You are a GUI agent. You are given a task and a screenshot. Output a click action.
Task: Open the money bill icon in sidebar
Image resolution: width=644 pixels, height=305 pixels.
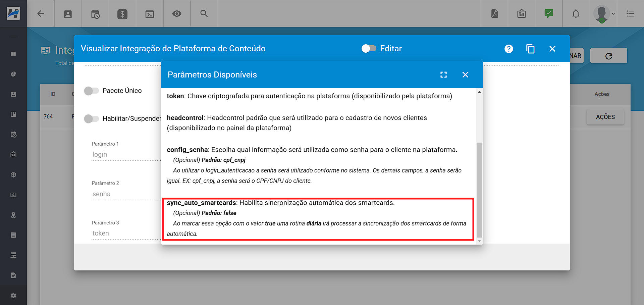coord(13,195)
